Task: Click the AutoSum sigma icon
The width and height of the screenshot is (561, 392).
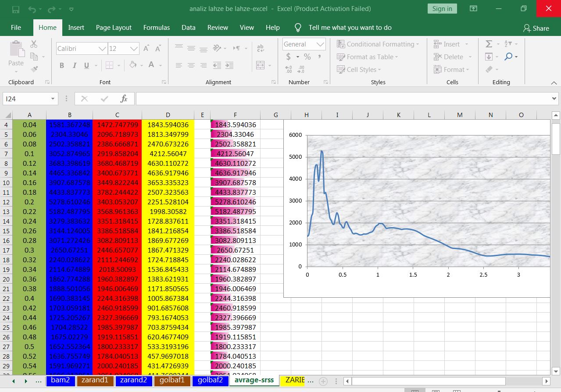Action: (x=489, y=44)
